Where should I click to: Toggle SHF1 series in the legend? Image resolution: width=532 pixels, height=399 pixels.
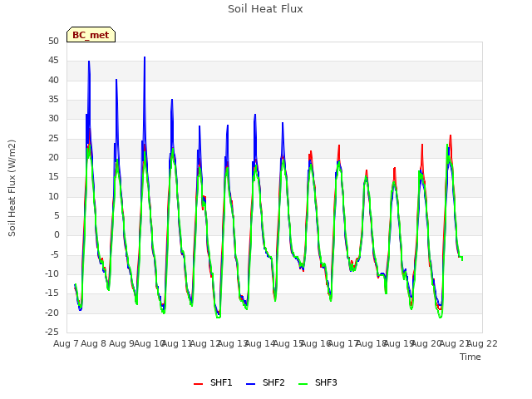tap(213, 382)
